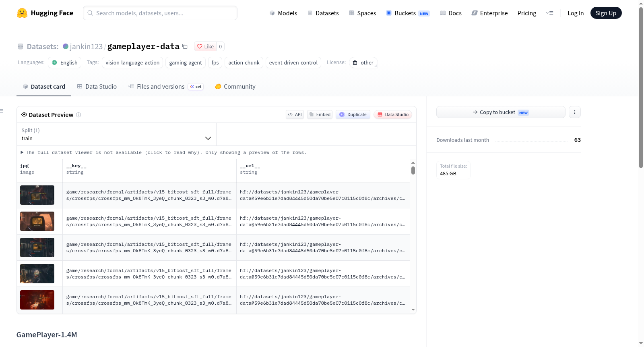Open the API button in preview header
The image size is (644, 347).
295,114
